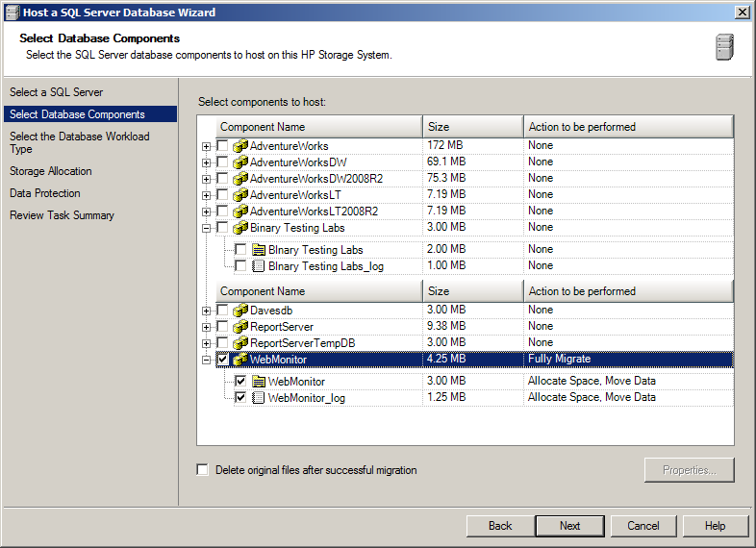Expand the AdventureWorks tree node

point(207,146)
